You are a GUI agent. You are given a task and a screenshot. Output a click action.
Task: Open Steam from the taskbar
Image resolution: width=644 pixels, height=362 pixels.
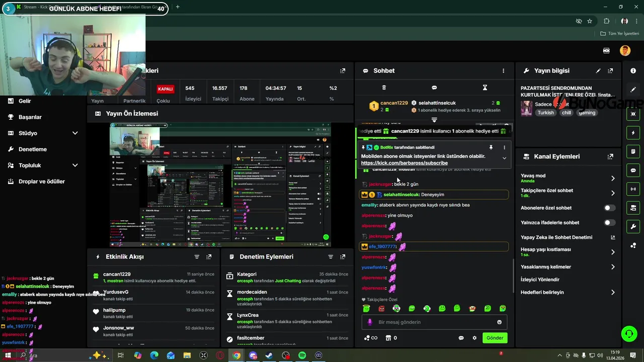point(269,355)
